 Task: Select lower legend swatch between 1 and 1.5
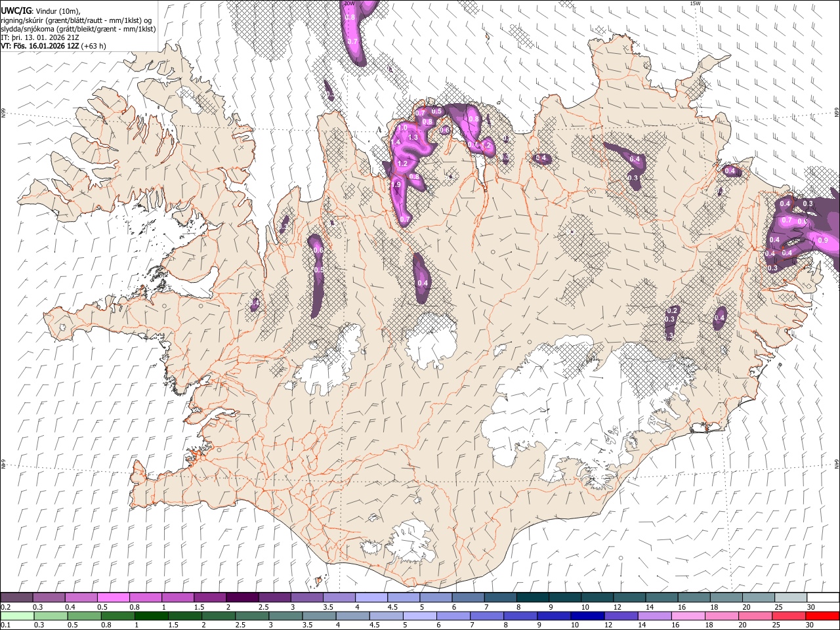(x=152, y=616)
